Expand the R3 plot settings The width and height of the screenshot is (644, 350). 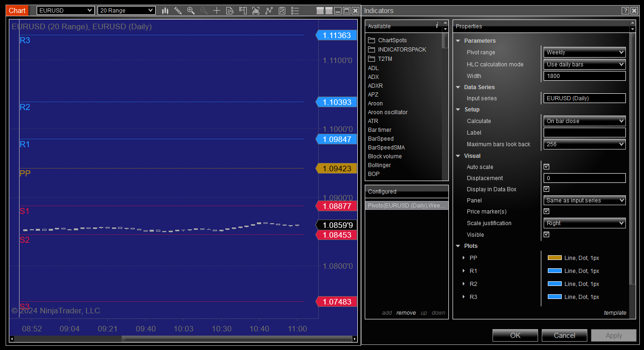tap(464, 297)
